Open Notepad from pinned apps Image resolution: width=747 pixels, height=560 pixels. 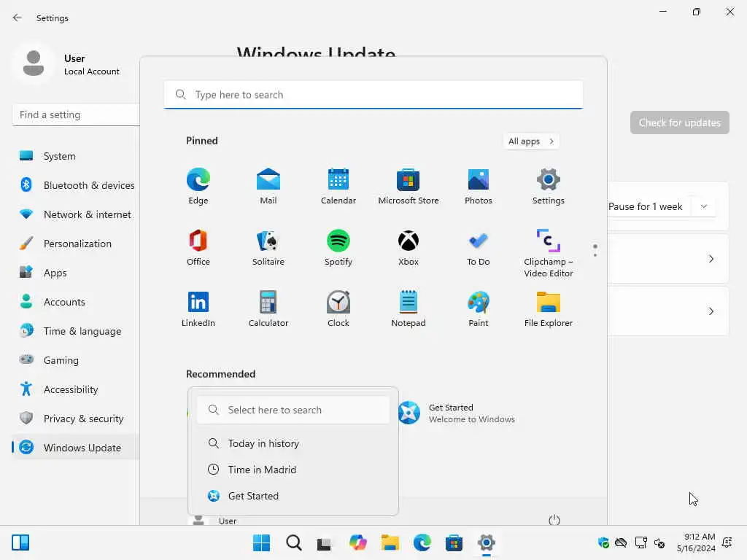[x=409, y=308]
